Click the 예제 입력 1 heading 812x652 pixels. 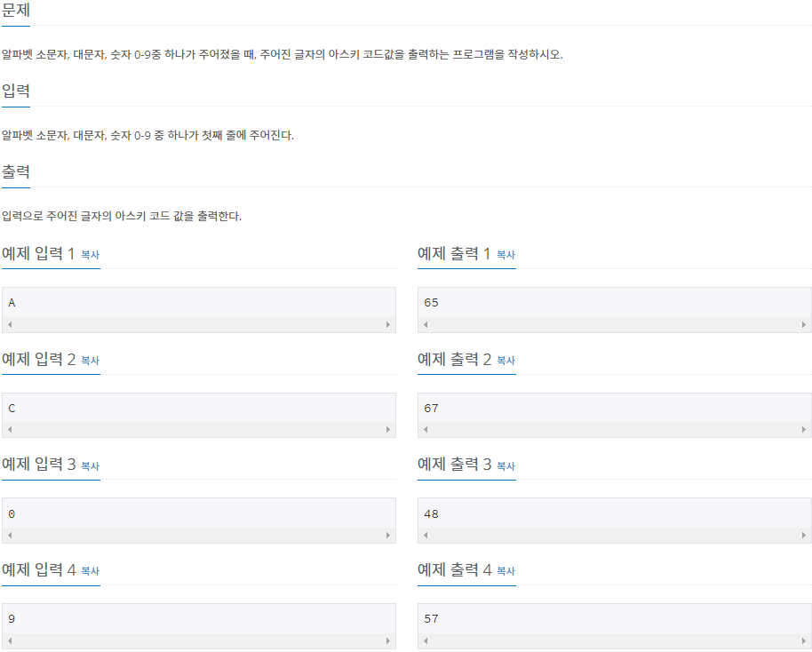(x=39, y=253)
